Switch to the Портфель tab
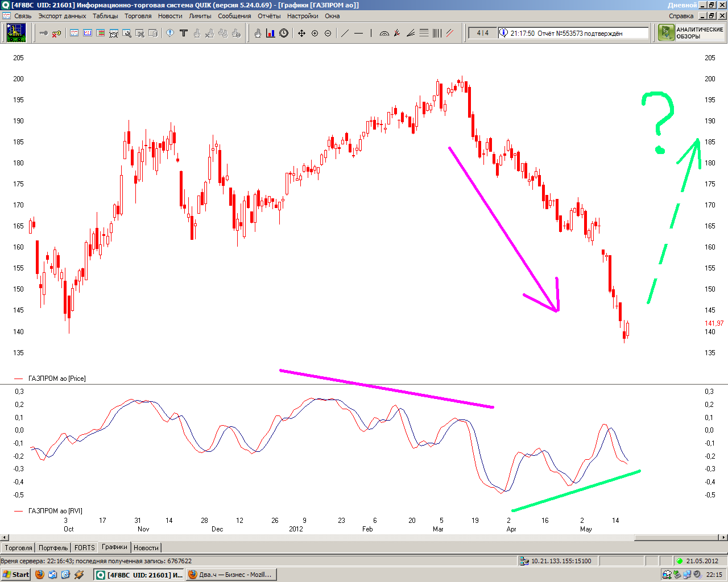728x582 pixels. (x=53, y=548)
